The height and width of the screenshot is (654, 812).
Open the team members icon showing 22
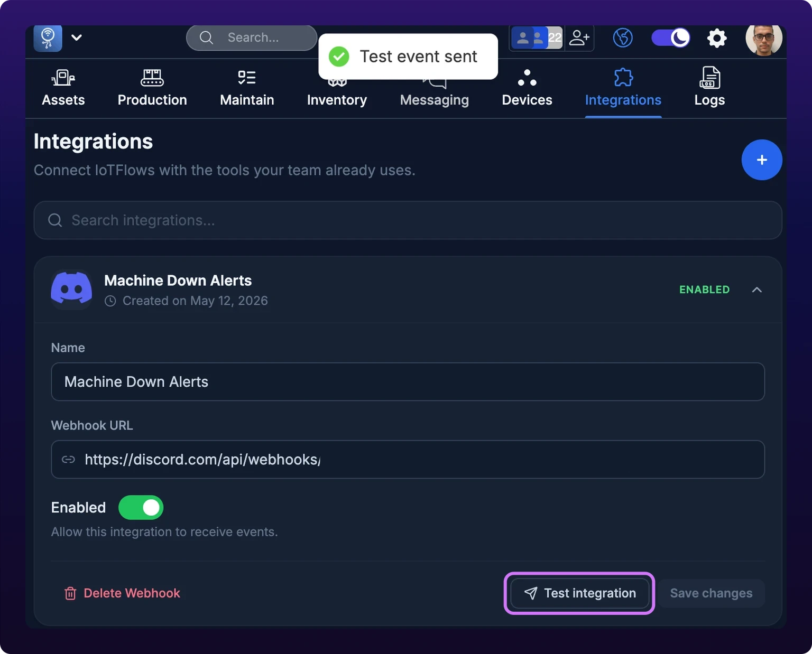pos(537,38)
